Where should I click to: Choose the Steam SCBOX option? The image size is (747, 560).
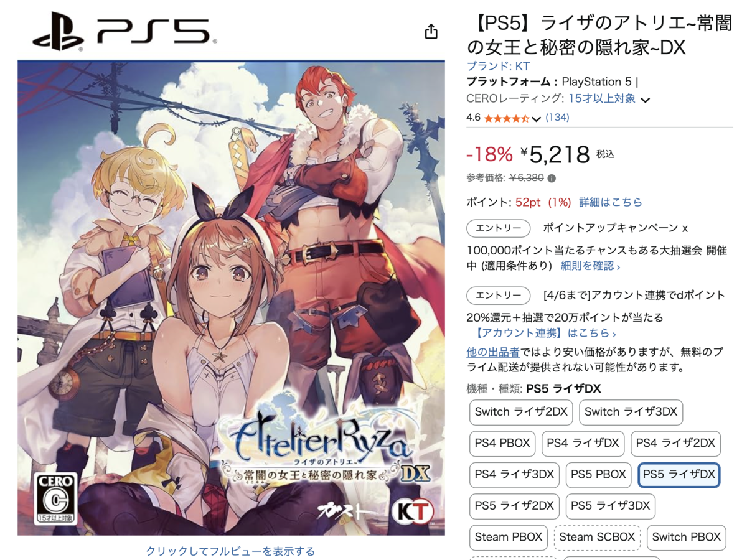597,537
